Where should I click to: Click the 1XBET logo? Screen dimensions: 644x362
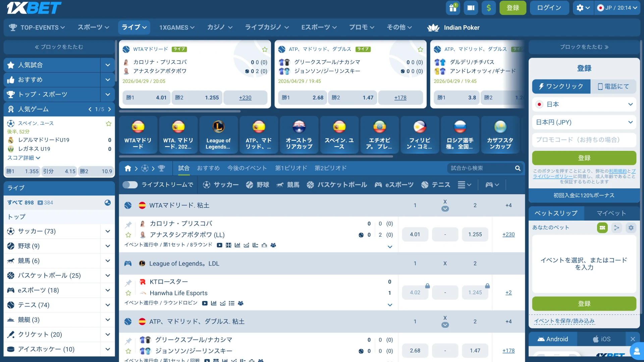click(34, 8)
